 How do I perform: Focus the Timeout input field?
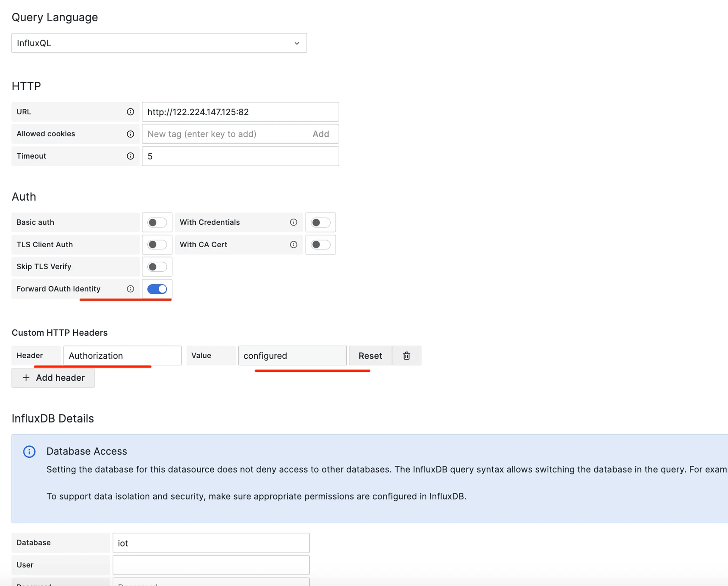pyautogui.click(x=240, y=156)
